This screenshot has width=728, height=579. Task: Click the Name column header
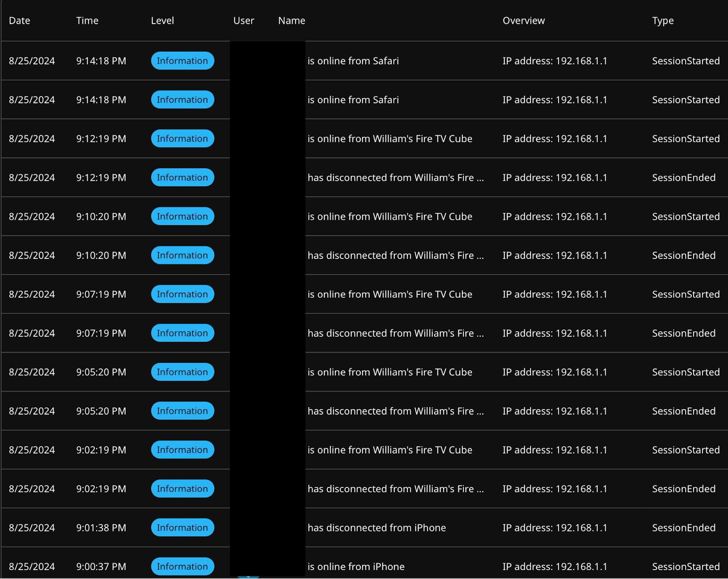pos(292,21)
